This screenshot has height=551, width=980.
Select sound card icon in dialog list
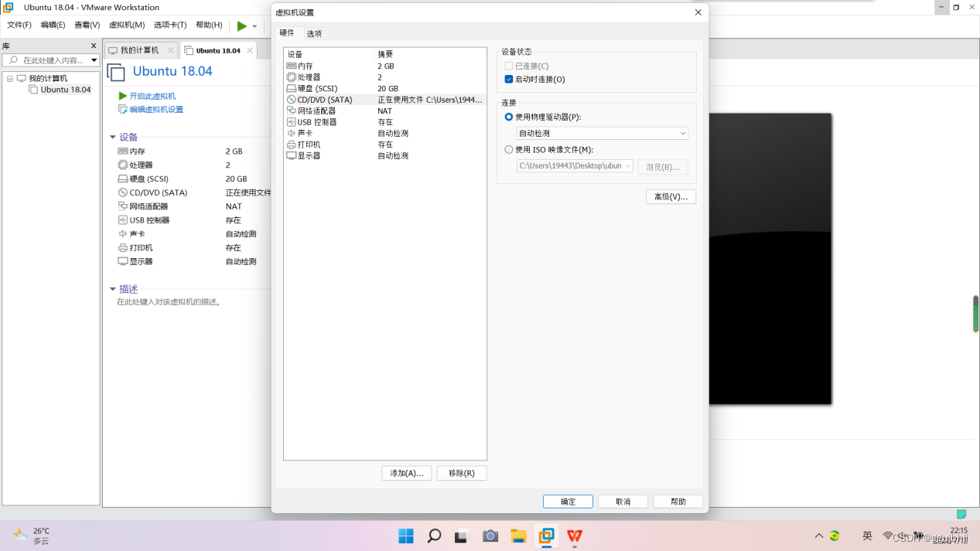[x=291, y=134]
